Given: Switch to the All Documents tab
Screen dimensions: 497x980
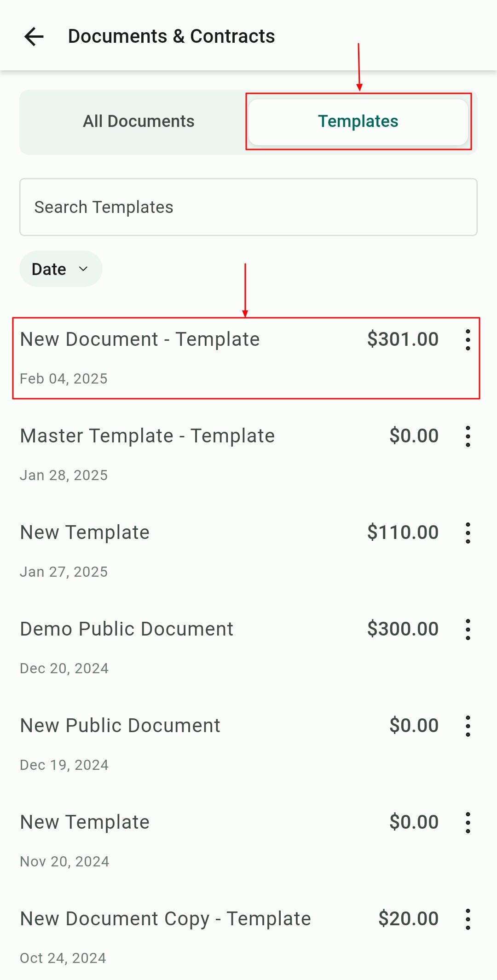Looking at the screenshot, I should coord(139,122).
